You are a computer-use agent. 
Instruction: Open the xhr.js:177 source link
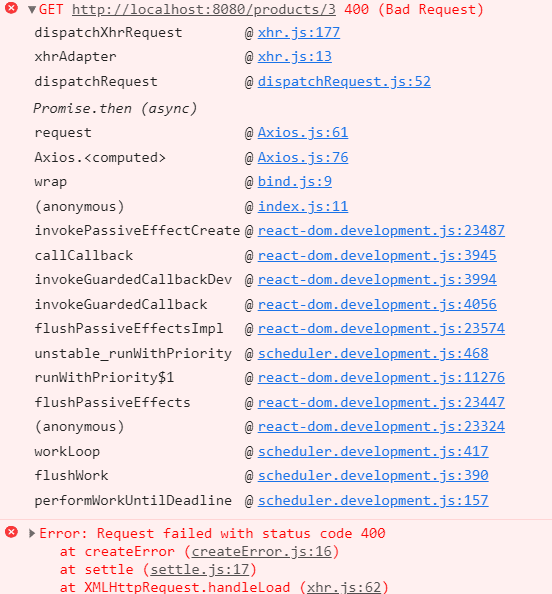[x=299, y=33]
